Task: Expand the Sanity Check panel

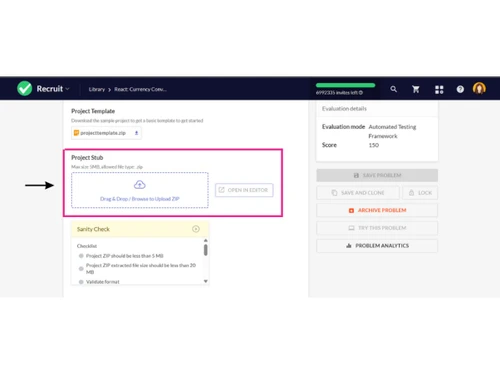Action: click(x=196, y=229)
